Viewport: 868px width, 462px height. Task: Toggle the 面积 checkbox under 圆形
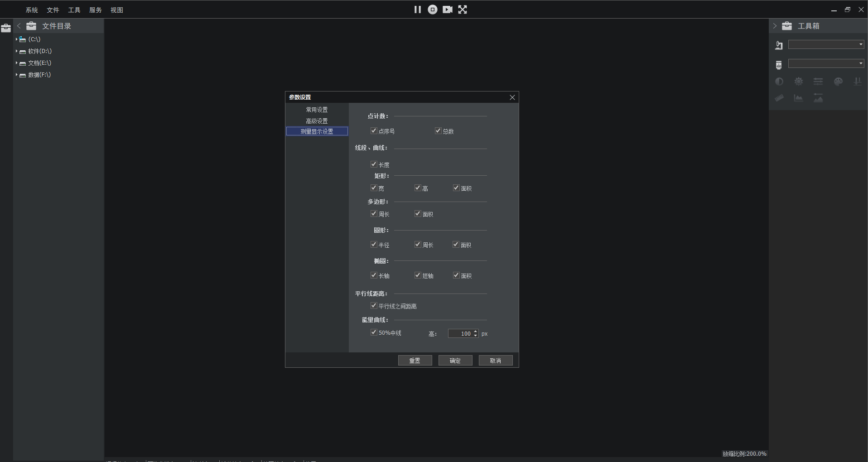tap(456, 245)
